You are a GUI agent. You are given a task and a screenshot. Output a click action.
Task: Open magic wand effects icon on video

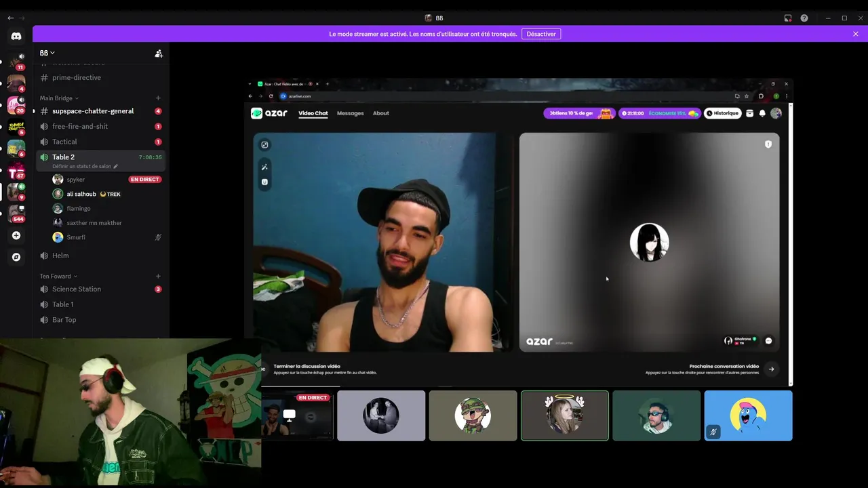264,167
